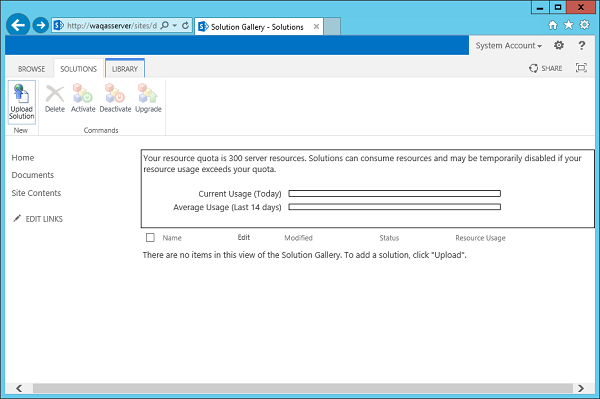Open the Site Contents link

tap(36, 193)
